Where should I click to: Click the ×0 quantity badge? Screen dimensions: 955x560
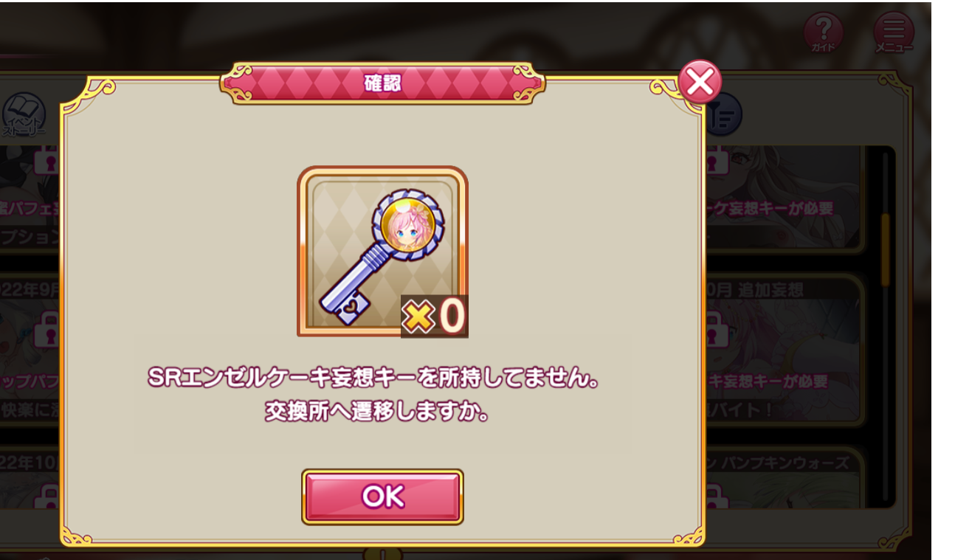pyautogui.click(x=434, y=316)
